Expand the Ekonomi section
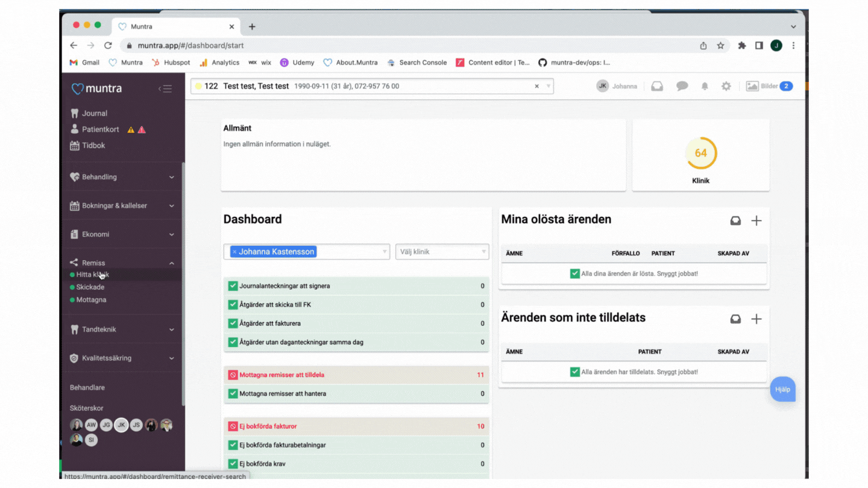Screen dimensions: 868x488 [x=122, y=234]
